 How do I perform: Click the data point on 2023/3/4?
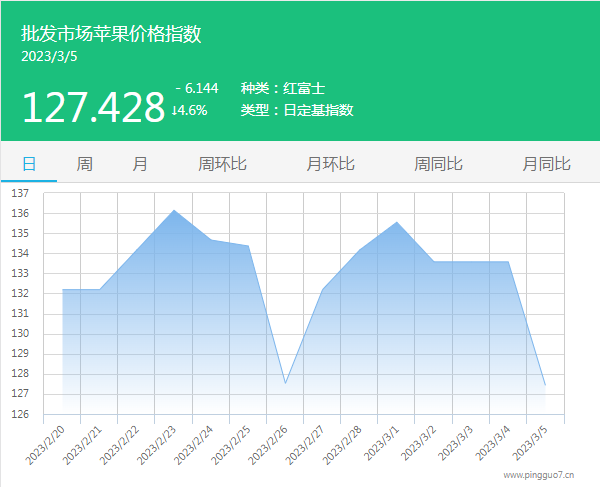point(508,262)
